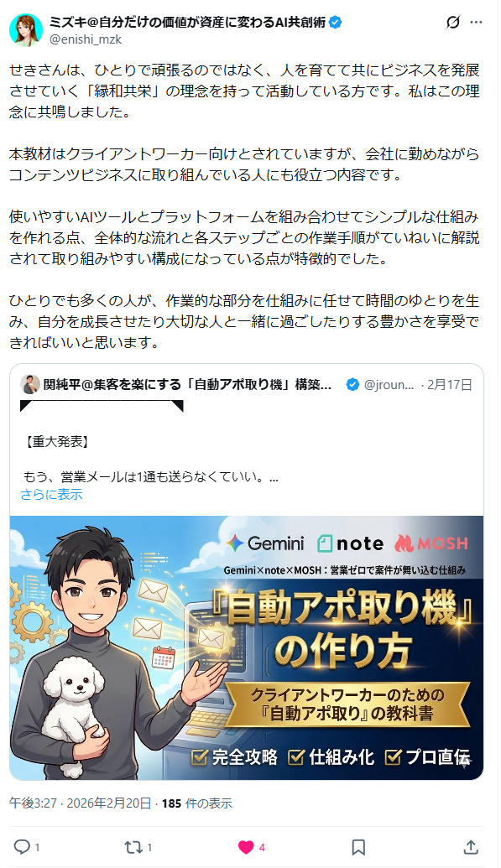This screenshot has width=501, height=868.
Task: Expand quoted post with さらに表示
Action: click(51, 494)
